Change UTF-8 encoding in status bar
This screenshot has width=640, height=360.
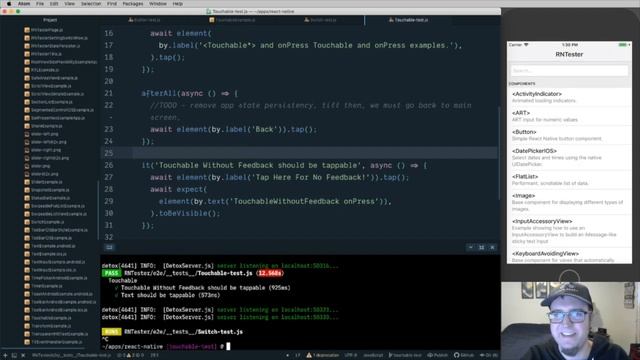click(x=350, y=356)
